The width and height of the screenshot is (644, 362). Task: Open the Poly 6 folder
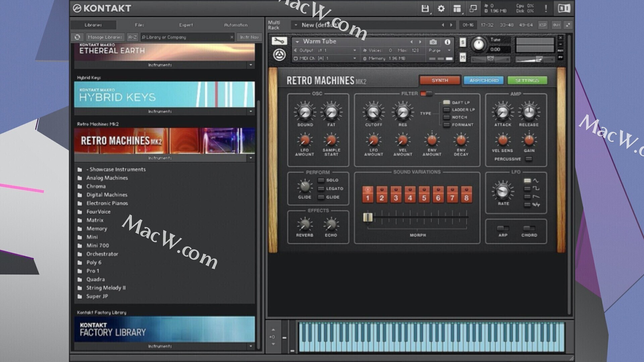click(x=94, y=262)
